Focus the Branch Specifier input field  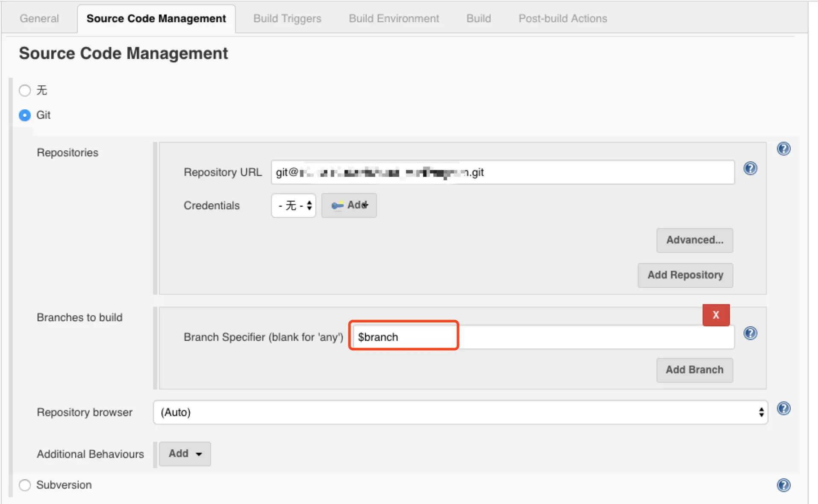[544, 337]
